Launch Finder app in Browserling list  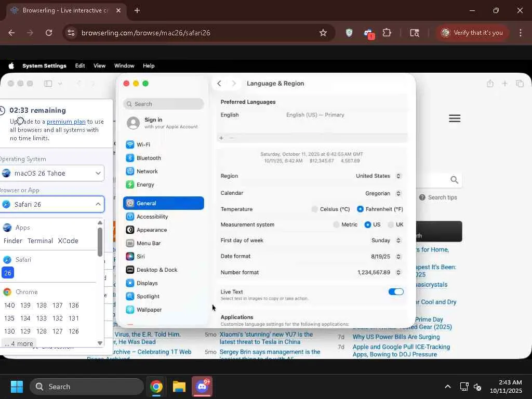click(13, 241)
